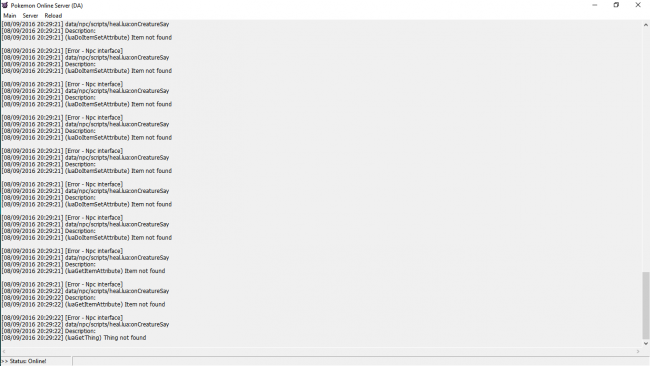Select the luaGetThing Thing not found line
This screenshot has width=650, height=366.
click(74, 338)
